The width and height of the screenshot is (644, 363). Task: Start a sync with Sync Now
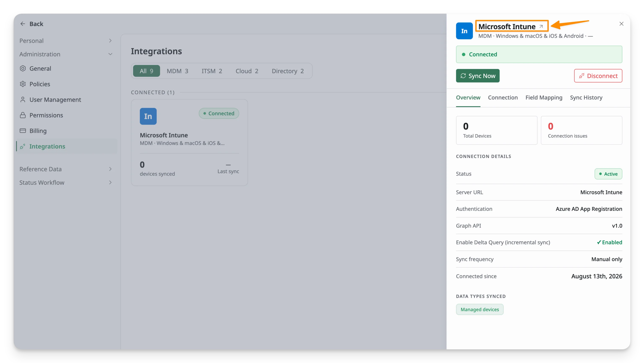pos(478,76)
